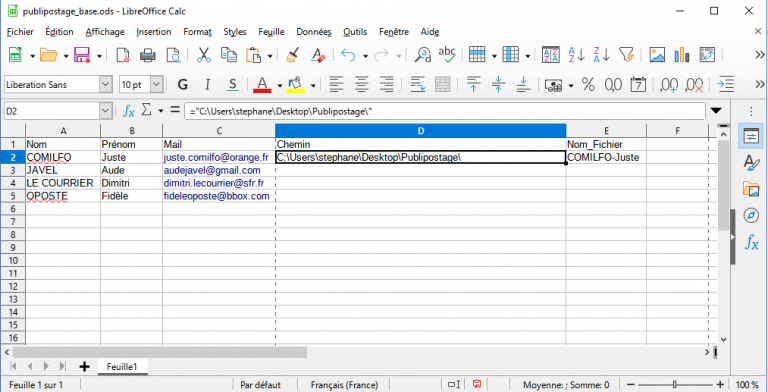Select the Feuille1 sheet tab
The image size is (768, 392).
coord(122,367)
